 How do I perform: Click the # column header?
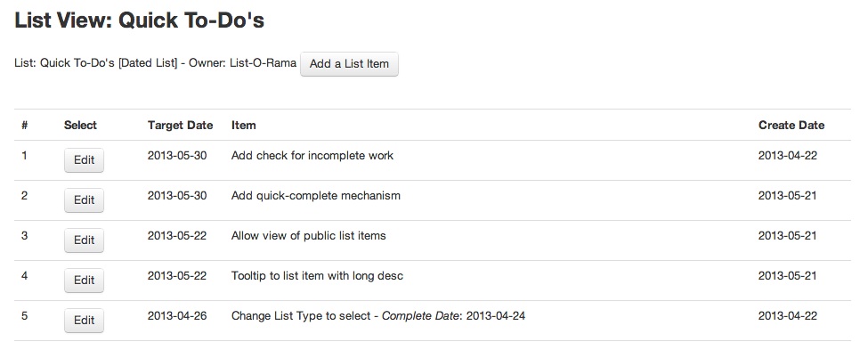(x=24, y=125)
